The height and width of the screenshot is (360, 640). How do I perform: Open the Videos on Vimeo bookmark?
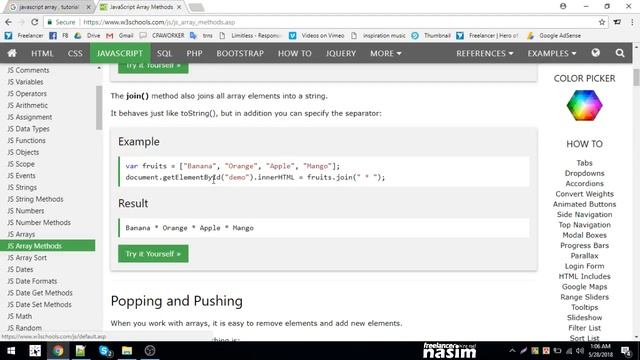pyautogui.click(x=317, y=36)
